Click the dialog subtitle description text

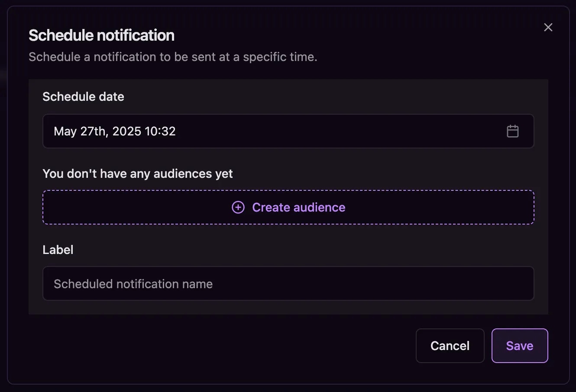pyautogui.click(x=173, y=57)
